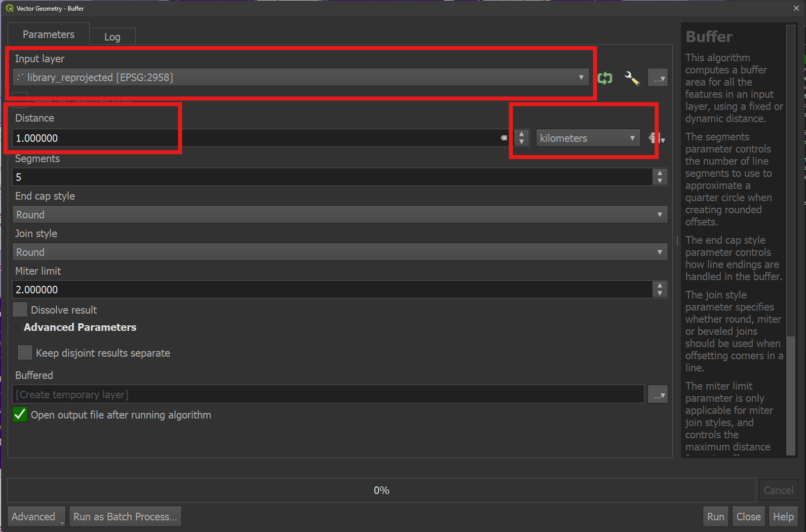Open data-defined override for Distance
The width and height of the screenshot is (806, 532).
[x=657, y=138]
